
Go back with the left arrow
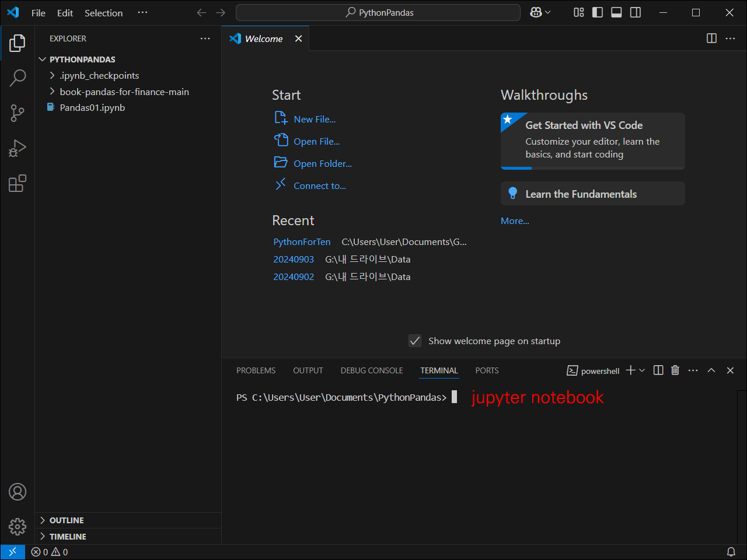point(201,12)
